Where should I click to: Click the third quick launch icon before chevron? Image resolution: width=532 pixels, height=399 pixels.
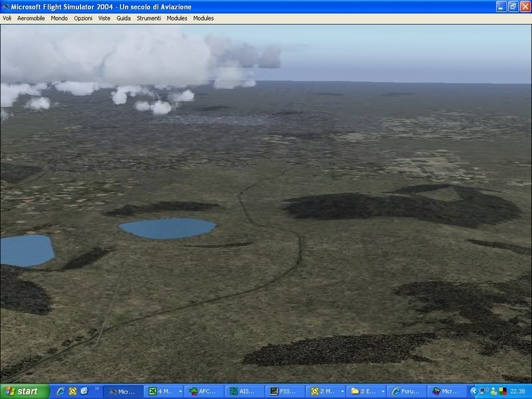click(x=84, y=391)
